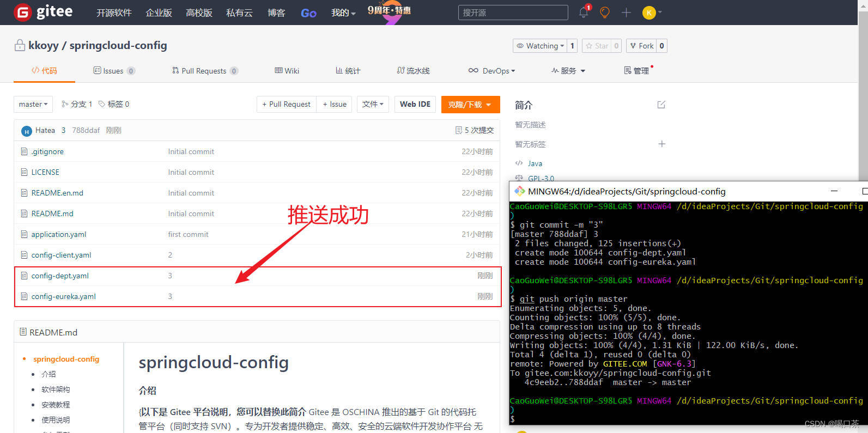
Task: Click the 私有云 header link
Action: pos(239,13)
